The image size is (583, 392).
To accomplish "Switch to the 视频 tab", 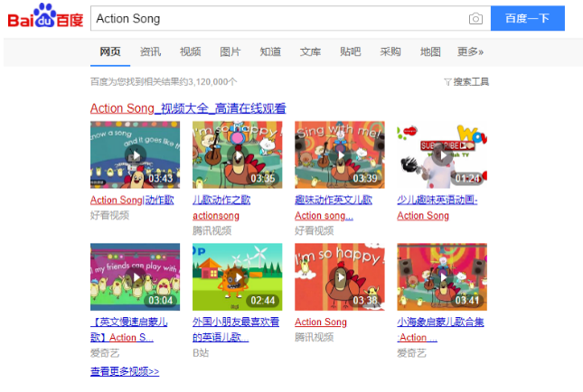I will point(191,51).
